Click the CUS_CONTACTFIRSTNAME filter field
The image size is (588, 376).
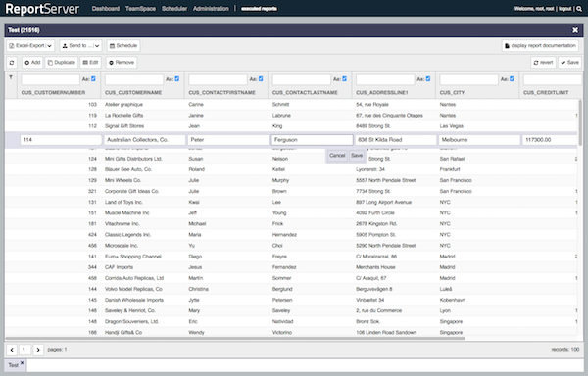coord(218,79)
